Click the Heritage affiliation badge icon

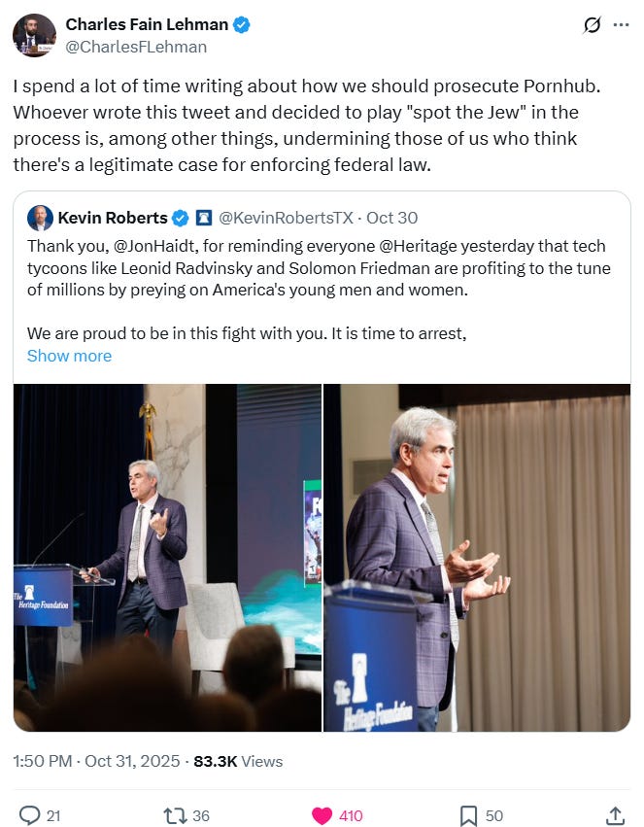pyautogui.click(x=203, y=218)
